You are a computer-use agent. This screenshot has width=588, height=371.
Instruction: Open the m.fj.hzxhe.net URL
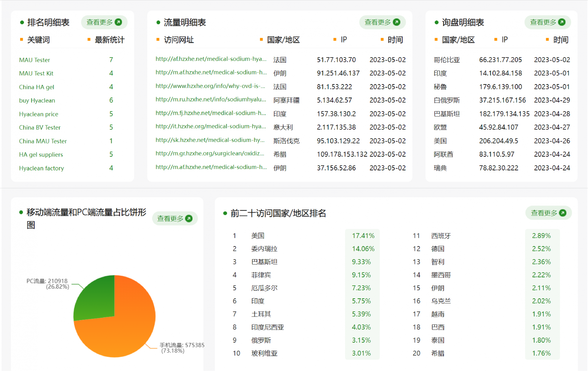[x=211, y=113]
